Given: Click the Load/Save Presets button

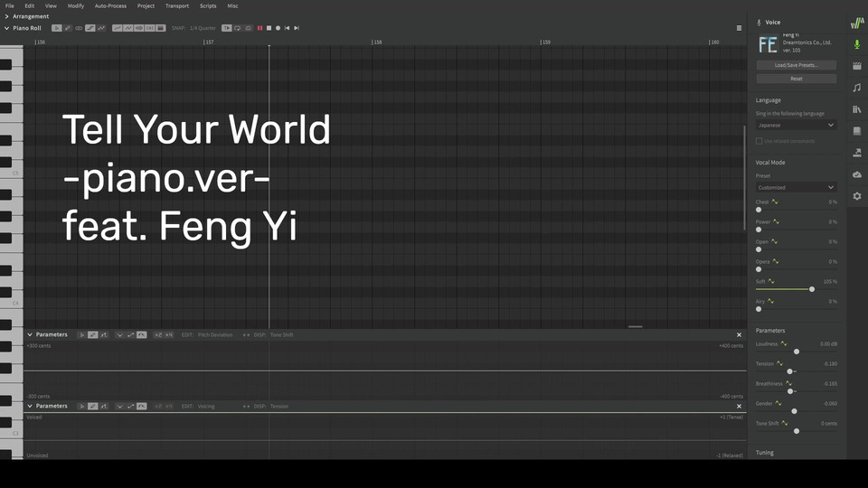Looking at the screenshot, I should tap(796, 65).
